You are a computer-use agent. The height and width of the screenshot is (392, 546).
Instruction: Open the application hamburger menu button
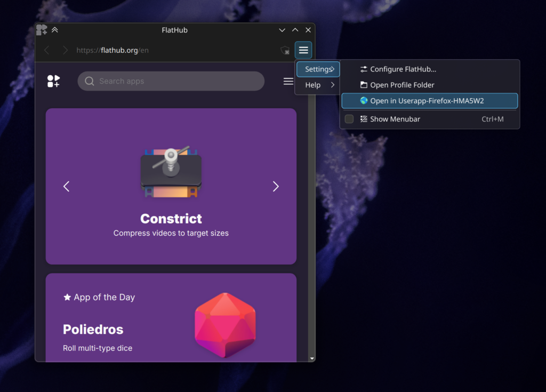(x=303, y=50)
